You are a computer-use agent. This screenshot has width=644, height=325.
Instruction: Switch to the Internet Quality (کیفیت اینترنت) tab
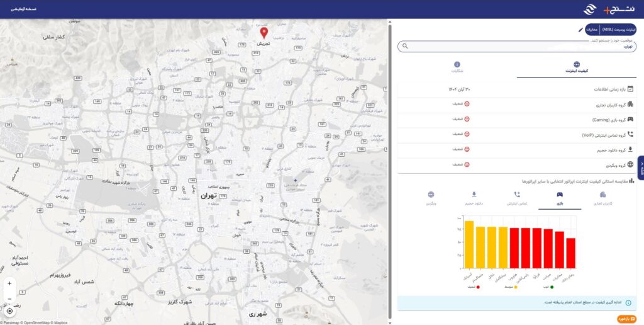point(576,68)
